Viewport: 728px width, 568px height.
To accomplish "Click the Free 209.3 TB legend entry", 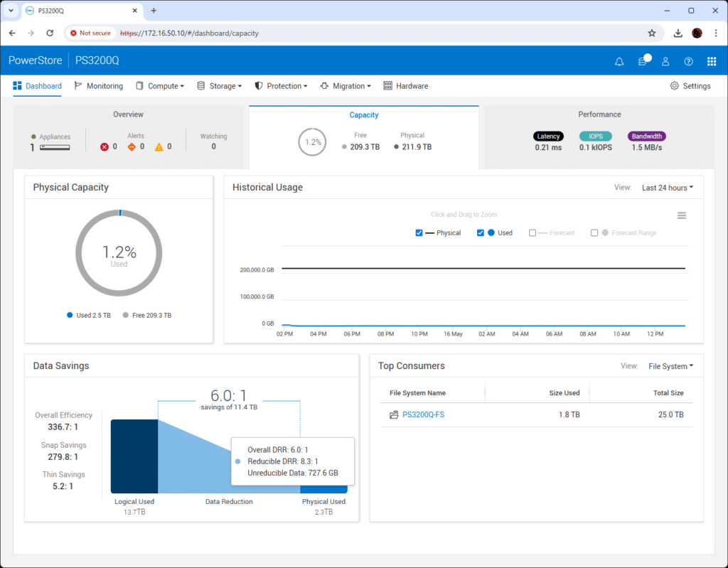I will coord(147,316).
